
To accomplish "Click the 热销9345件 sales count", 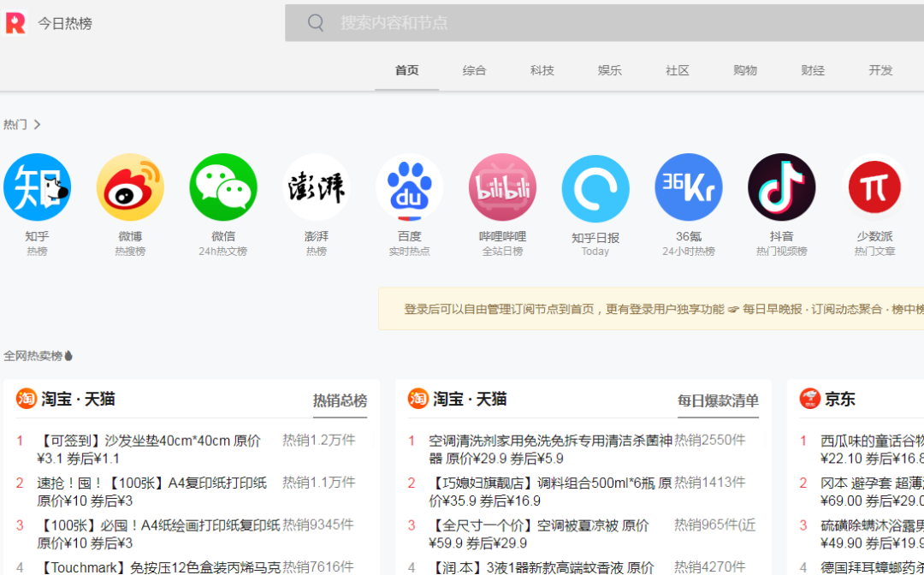I will click(x=318, y=525).
